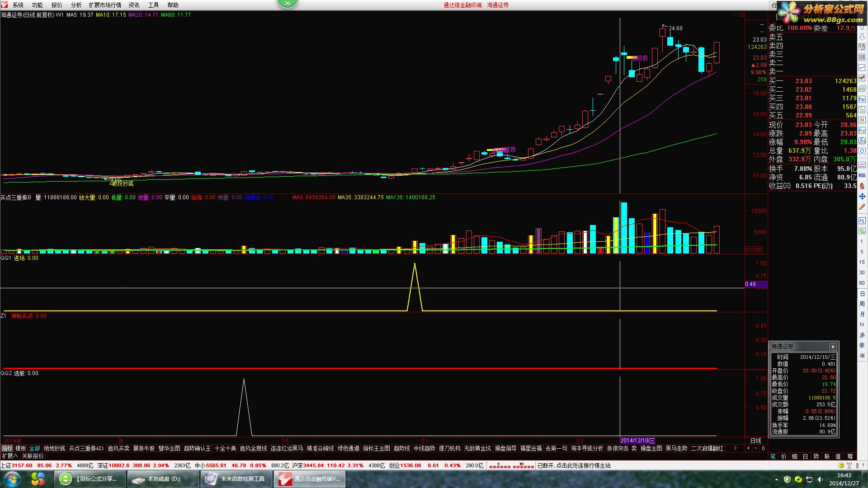Choose the 暴涨牛股 indicator tab
This screenshot has height=488, width=868.
(144, 448)
